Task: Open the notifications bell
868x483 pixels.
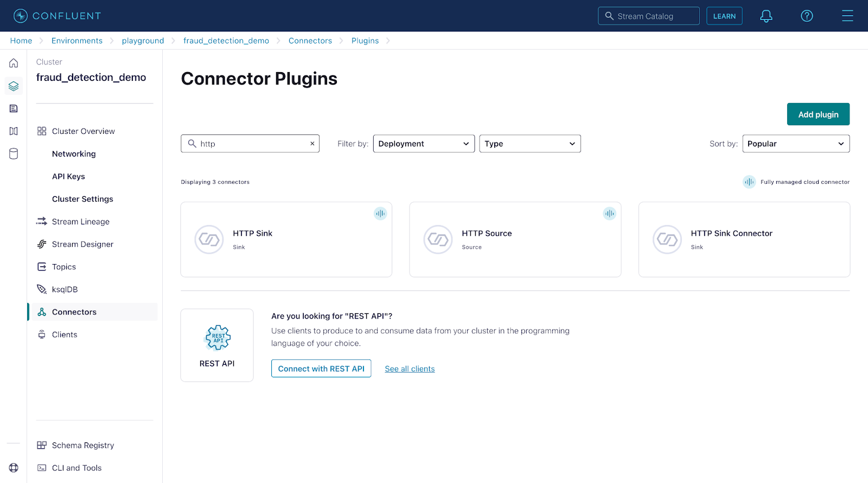Action: (766, 16)
